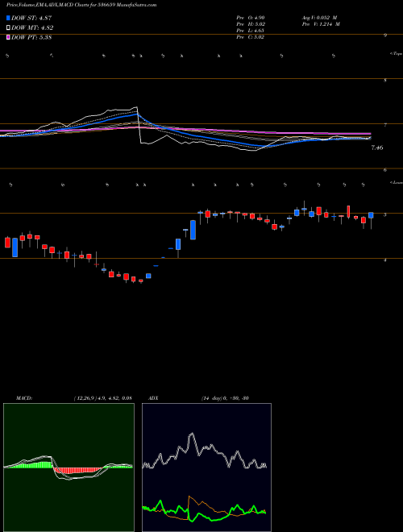Click the price axis label 7
The height and width of the screenshot is (532, 403).
[385, 125]
